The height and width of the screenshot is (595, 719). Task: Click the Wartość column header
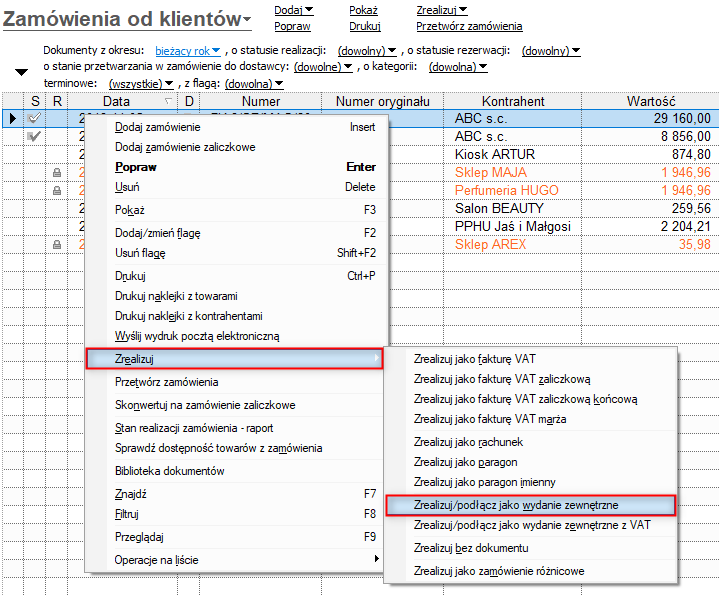[x=651, y=101]
